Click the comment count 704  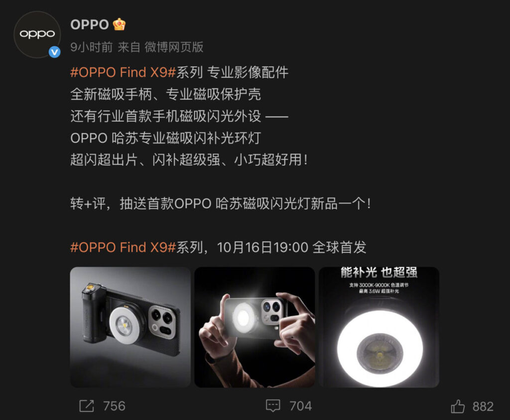[x=300, y=406]
